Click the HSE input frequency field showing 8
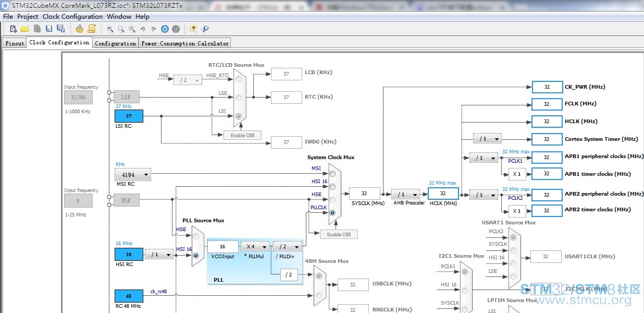The image size is (644, 313). (x=78, y=200)
